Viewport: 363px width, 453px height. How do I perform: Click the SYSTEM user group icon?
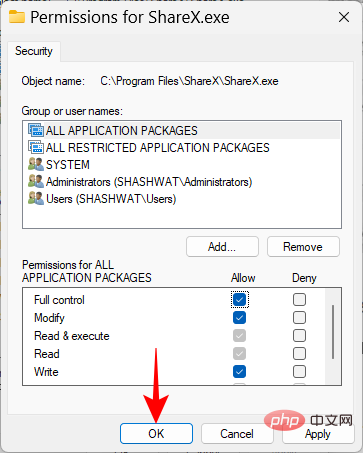[36, 164]
